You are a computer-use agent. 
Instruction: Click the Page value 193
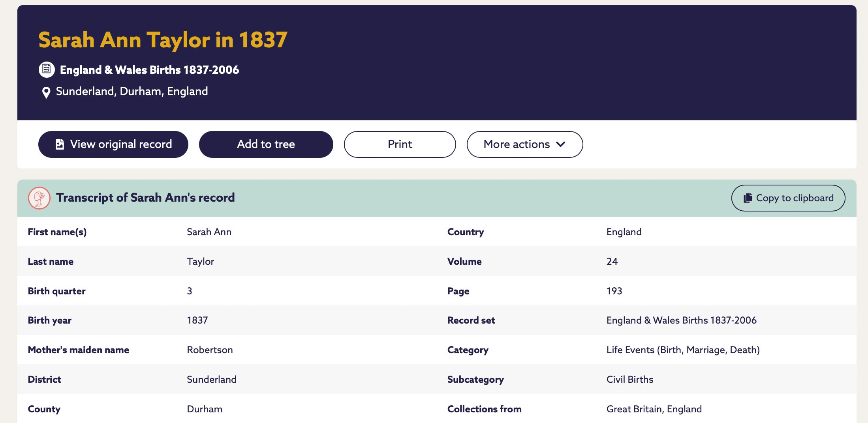[614, 291]
